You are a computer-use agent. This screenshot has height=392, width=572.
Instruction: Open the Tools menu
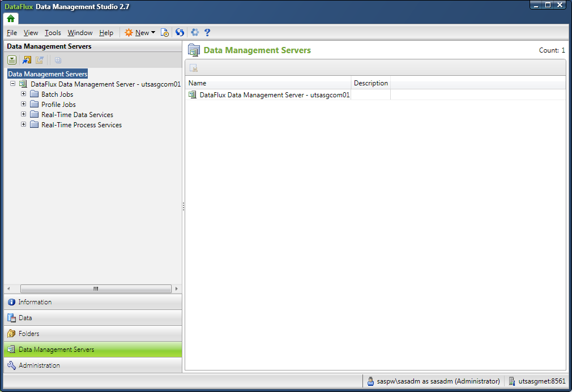[52, 32]
